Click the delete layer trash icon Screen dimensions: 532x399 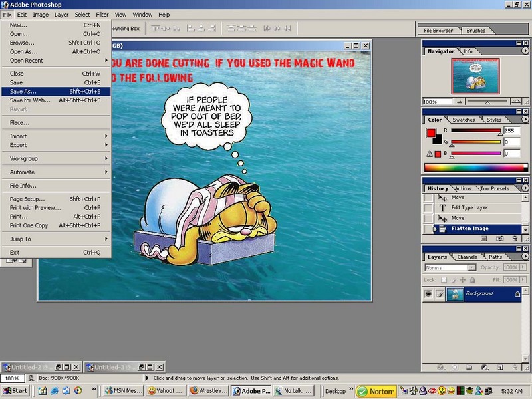pos(515,367)
